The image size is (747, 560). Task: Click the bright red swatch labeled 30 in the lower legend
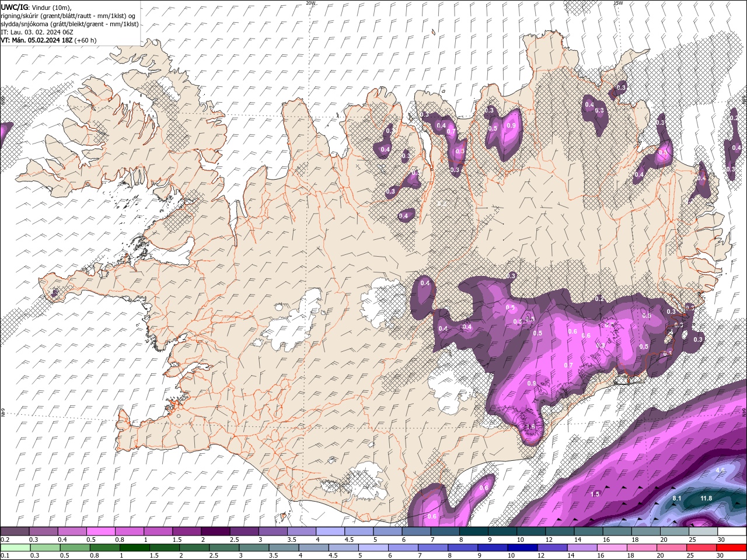click(x=731, y=548)
